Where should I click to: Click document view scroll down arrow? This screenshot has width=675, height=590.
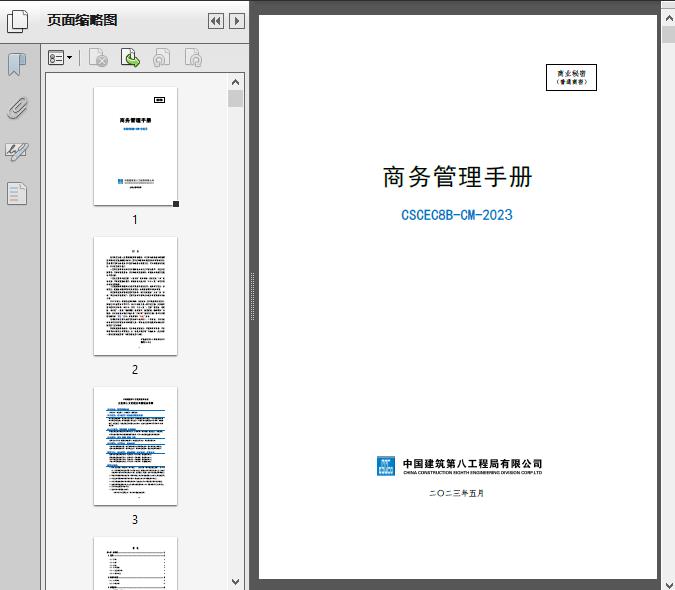pyautogui.click(x=669, y=584)
